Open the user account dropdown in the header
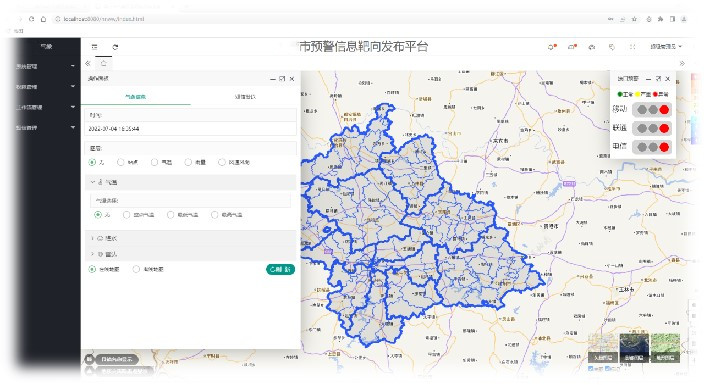Viewport: 704px width, 385px height. [666, 47]
